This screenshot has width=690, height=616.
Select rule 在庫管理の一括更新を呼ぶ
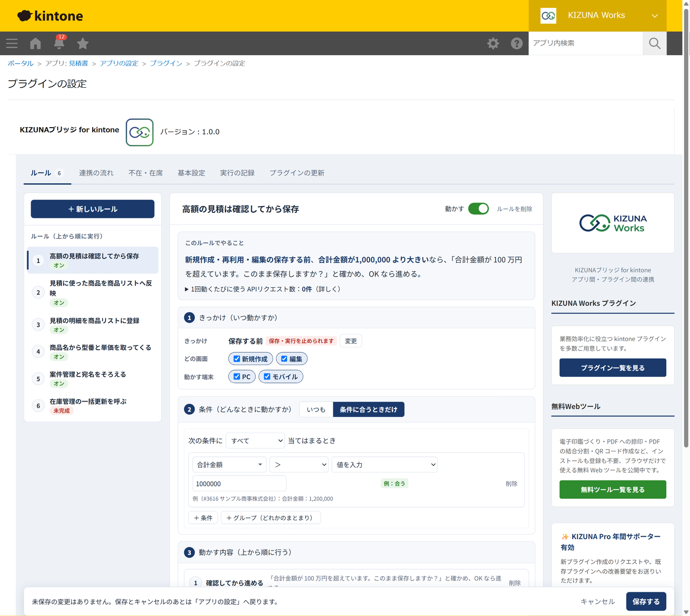pos(93,406)
